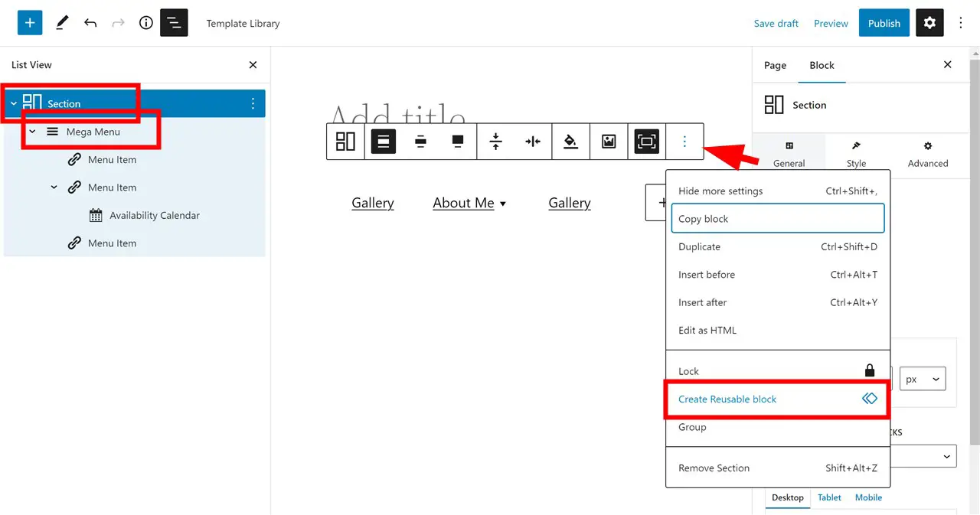Click the Publish button
This screenshot has width=980, height=515.
(x=884, y=23)
